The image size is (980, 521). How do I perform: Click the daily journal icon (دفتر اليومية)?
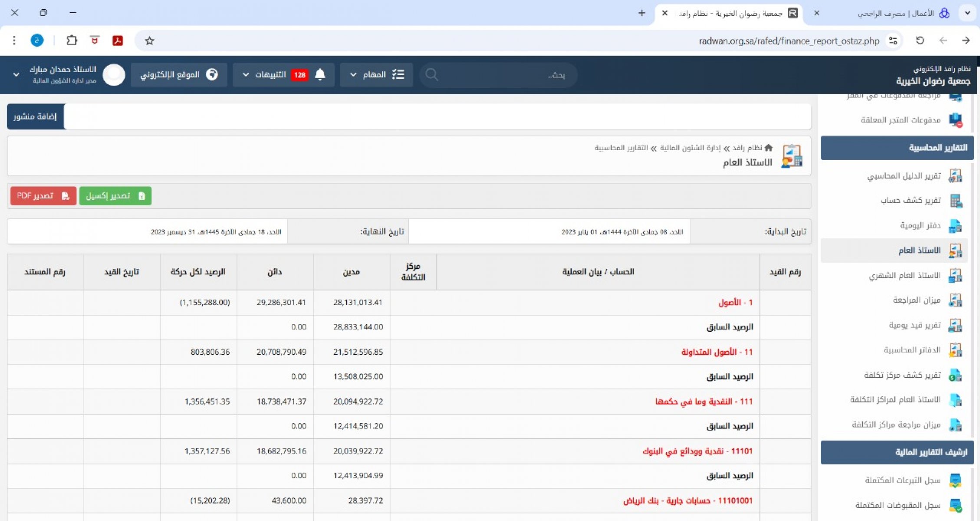coord(955,226)
